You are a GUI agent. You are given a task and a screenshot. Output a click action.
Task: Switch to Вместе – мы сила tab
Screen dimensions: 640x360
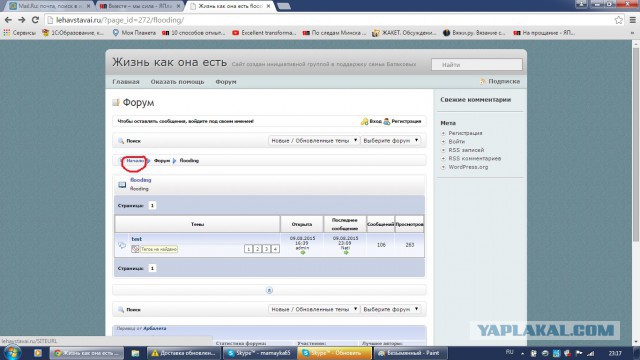tap(139, 6)
